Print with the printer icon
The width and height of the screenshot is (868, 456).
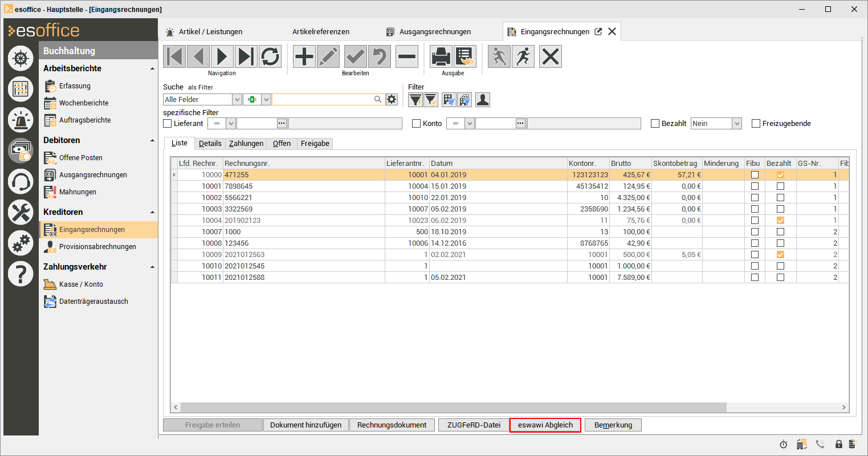click(441, 56)
